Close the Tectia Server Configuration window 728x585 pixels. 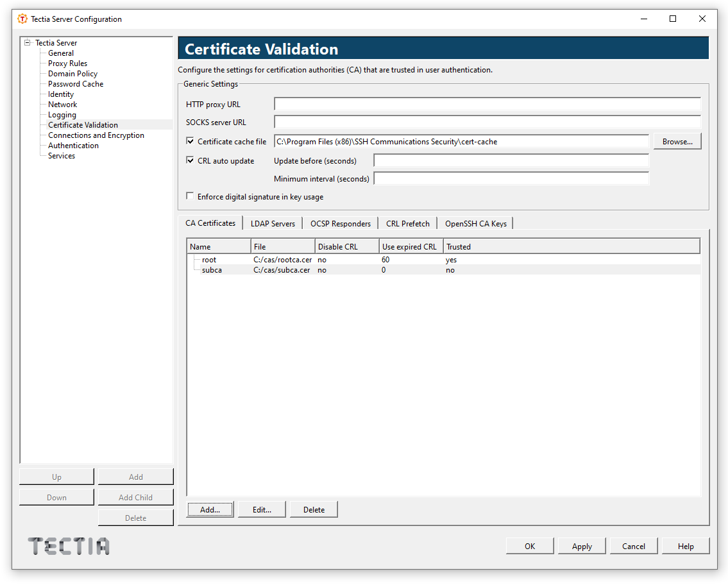tap(702, 19)
